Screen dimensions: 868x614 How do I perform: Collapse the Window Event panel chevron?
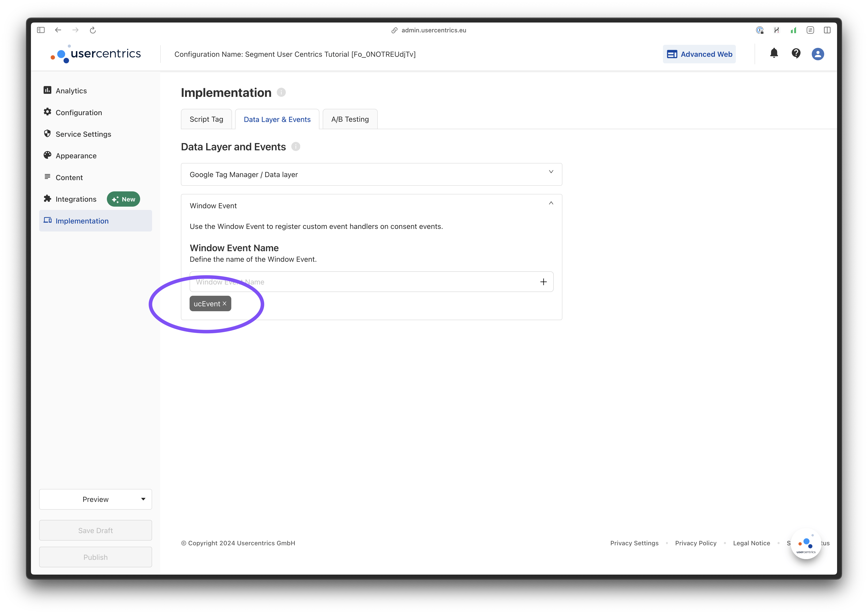551,203
